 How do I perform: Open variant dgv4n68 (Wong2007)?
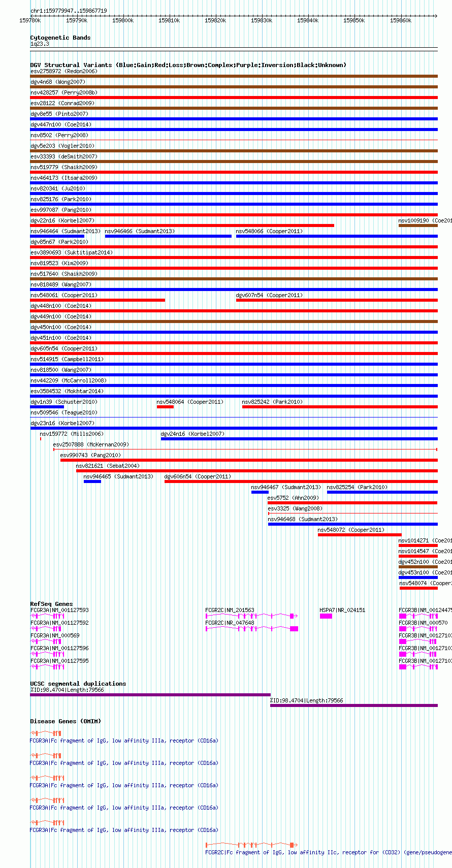pos(58,82)
